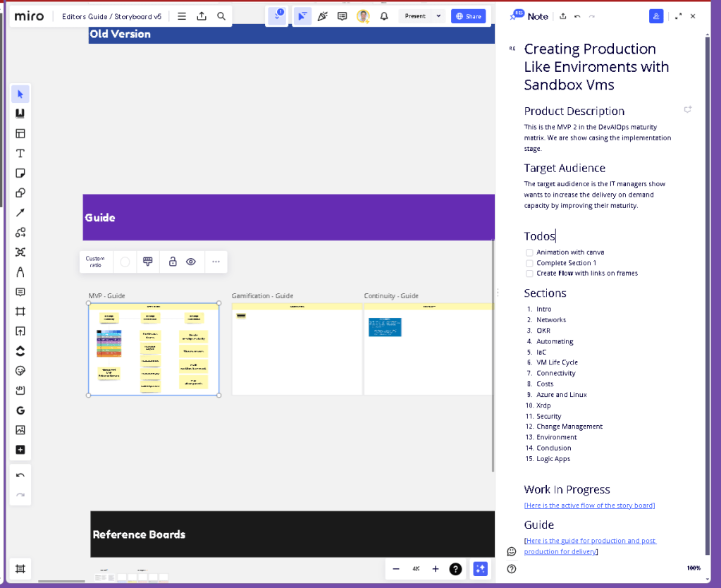Open the image library tool
The width and height of the screenshot is (721, 588).
click(x=20, y=430)
